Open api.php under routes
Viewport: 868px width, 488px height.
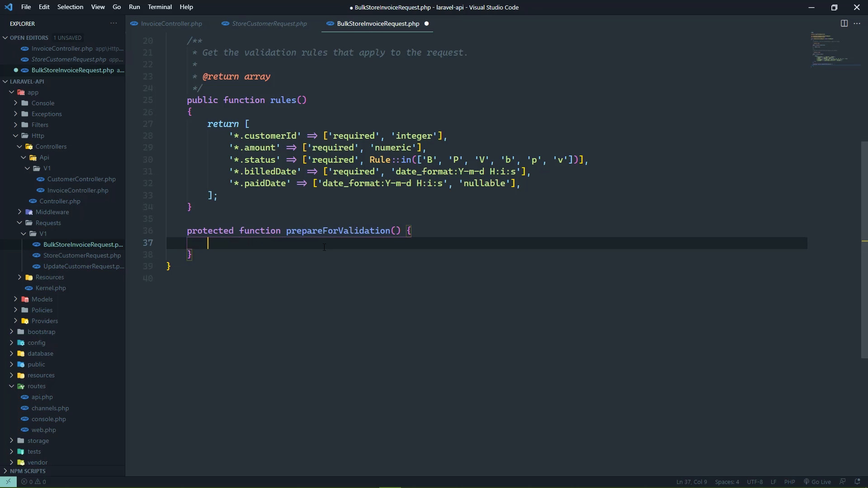[x=42, y=397]
